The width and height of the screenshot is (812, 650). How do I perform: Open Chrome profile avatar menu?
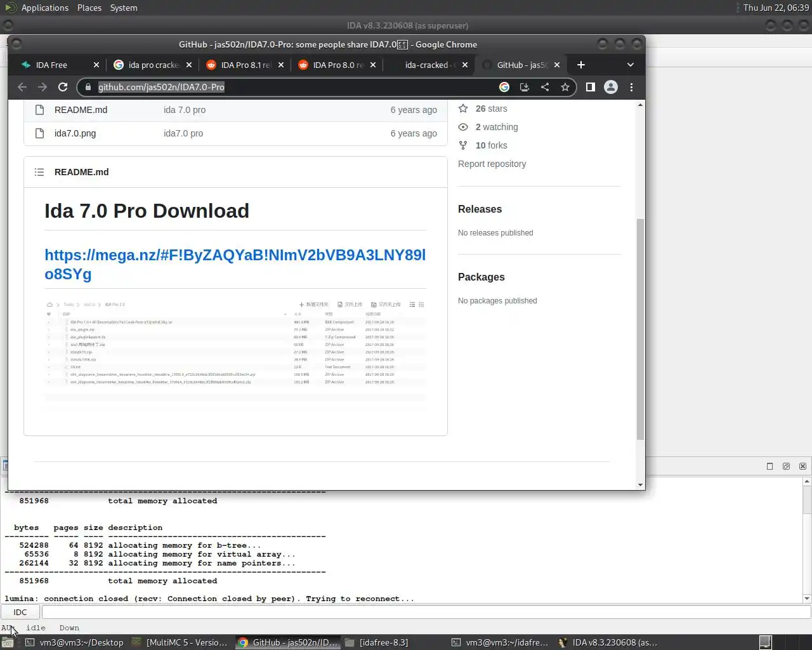tap(611, 87)
